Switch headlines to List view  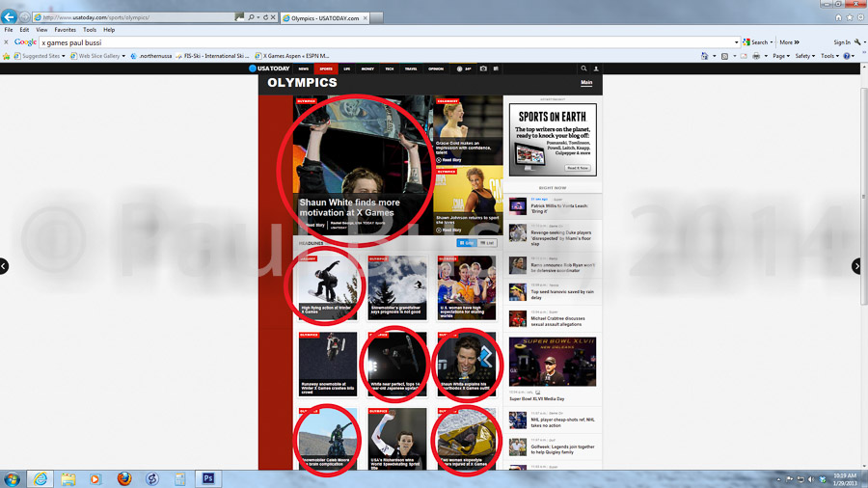pyautogui.click(x=487, y=243)
